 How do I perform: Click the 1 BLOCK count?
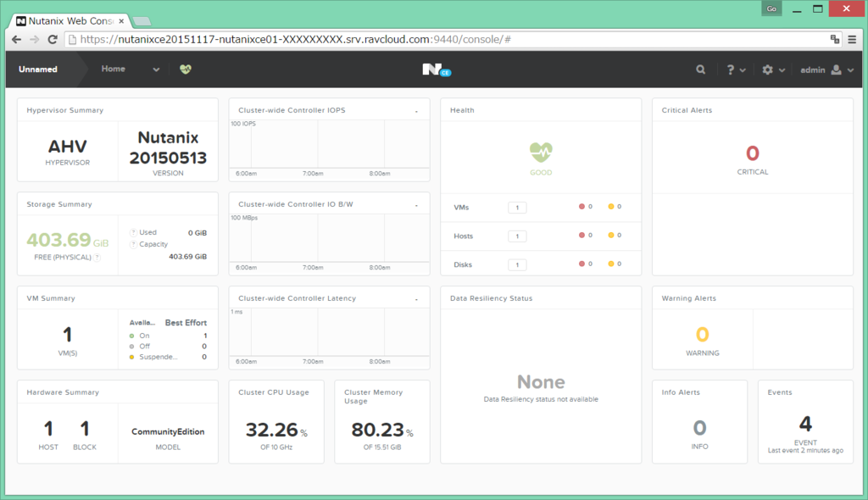point(85,429)
